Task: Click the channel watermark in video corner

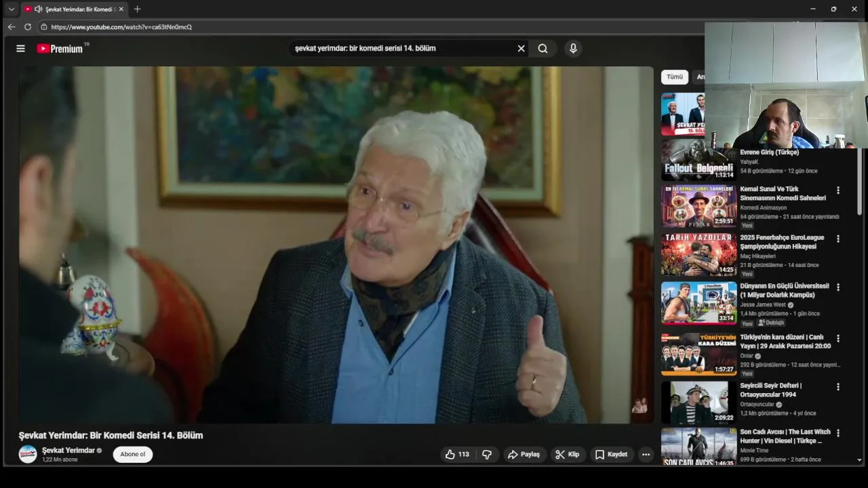Action: click(x=639, y=405)
